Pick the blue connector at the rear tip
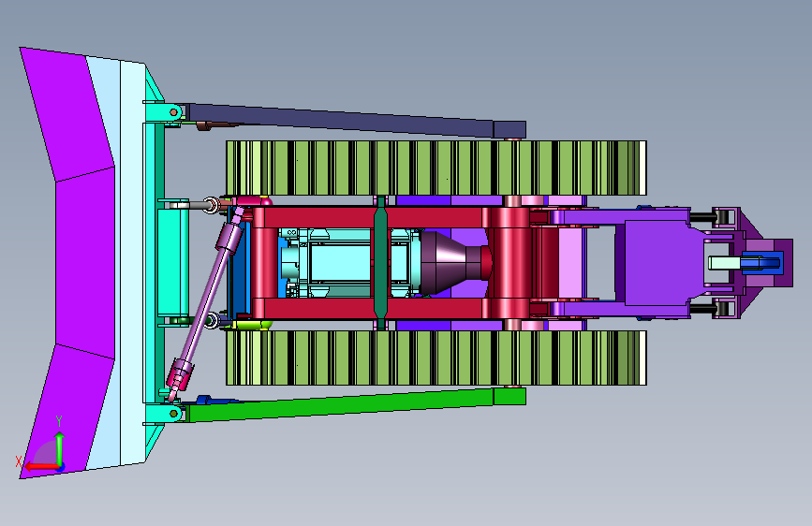The width and height of the screenshot is (812, 526). [x=760, y=262]
